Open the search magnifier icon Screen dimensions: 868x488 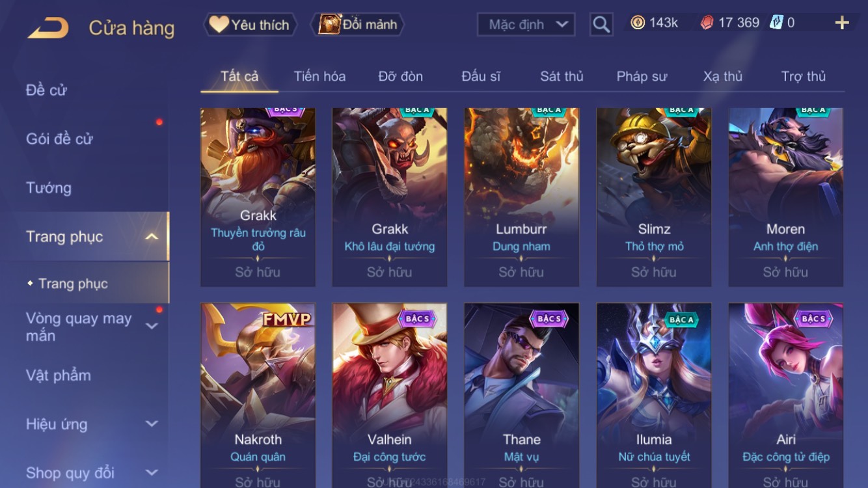(601, 25)
